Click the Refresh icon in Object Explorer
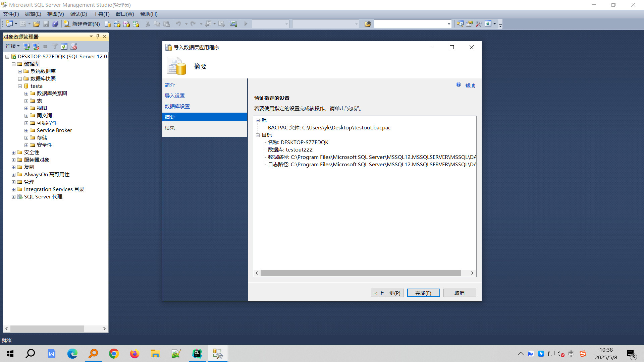Image resolution: width=644 pixels, height=362 pixels. [64, 46]
